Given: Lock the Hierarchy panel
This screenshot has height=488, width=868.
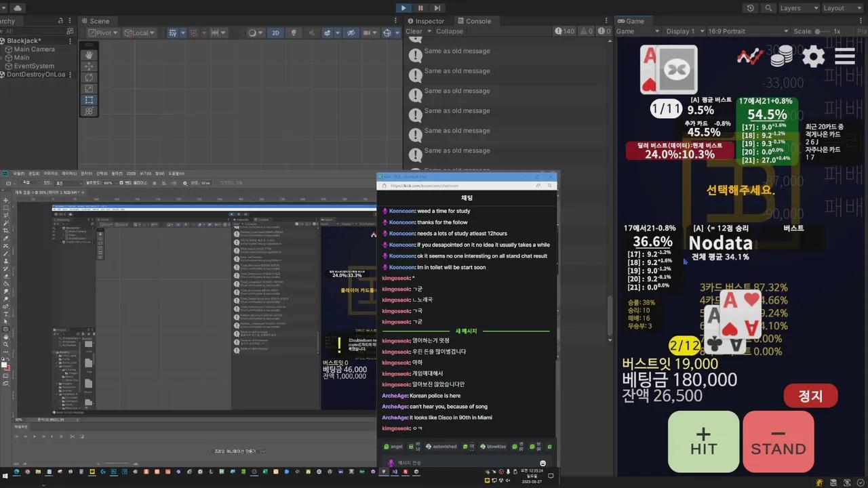Looking at the screenshot, I should coord(60,21).
